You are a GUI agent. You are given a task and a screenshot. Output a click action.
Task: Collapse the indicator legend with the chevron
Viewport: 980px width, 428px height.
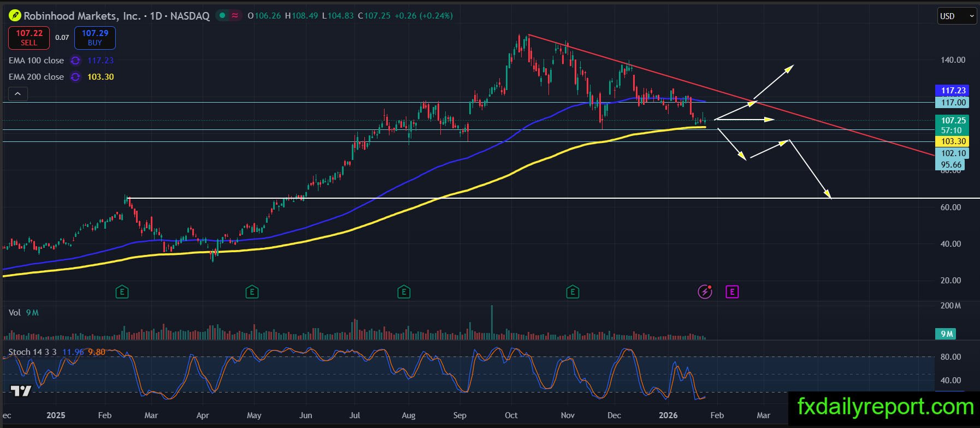pos(17,94)
